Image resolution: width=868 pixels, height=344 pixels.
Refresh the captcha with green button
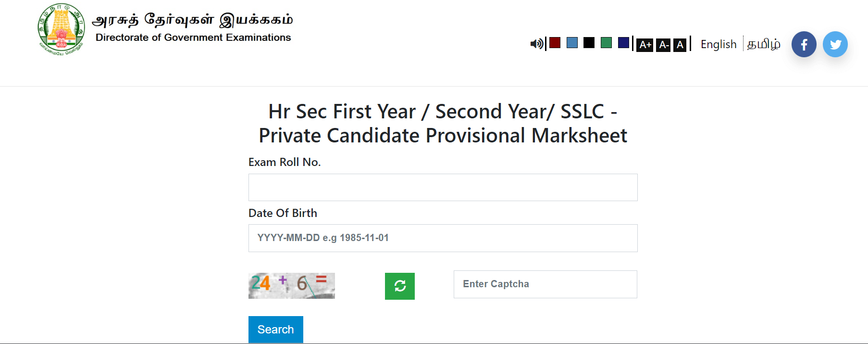click(x=400, y=286)
